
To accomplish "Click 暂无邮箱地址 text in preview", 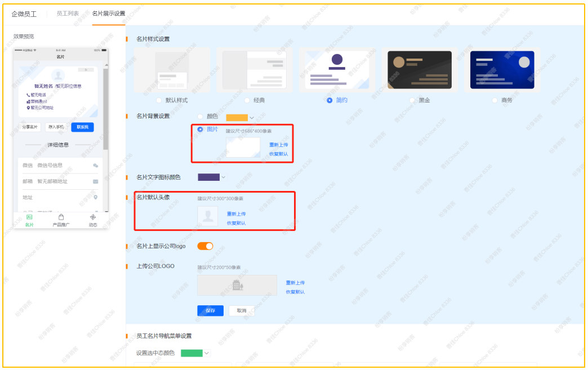I will coord(52,181).
